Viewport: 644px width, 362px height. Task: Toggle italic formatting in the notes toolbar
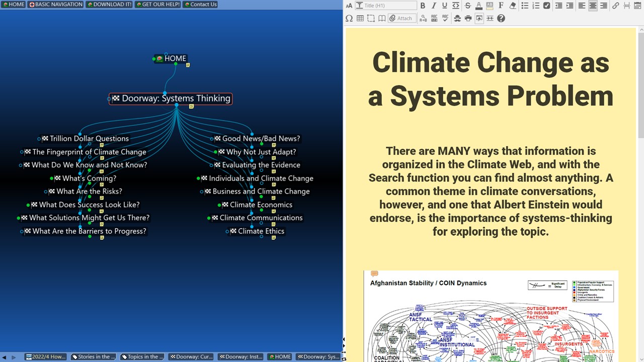[434, 6]
